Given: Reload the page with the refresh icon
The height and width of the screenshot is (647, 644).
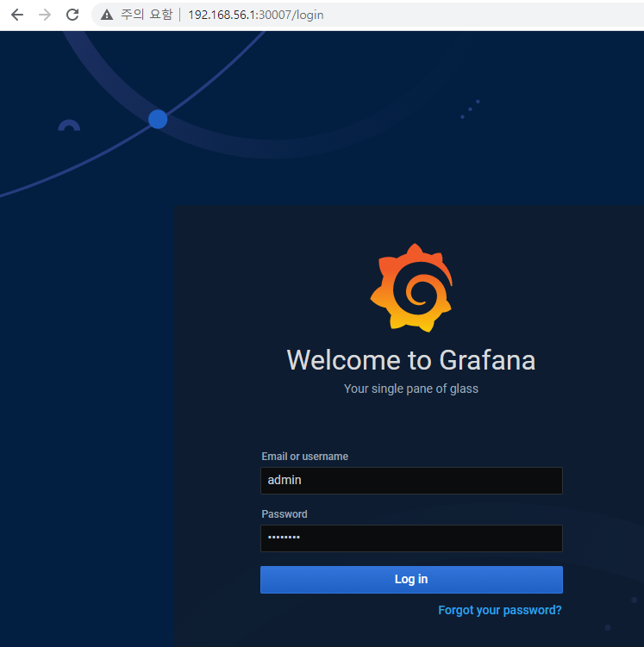Looking at the screenshot, I should point(72,15).
